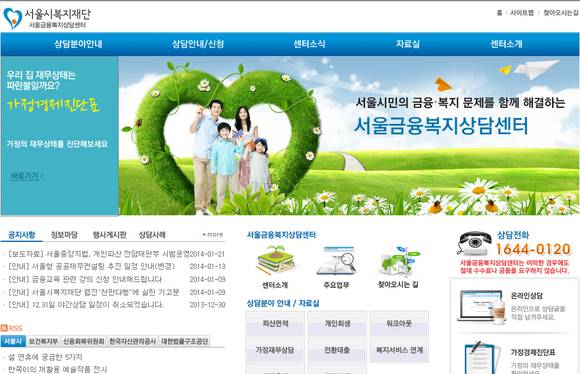Screen dimensions: 580x374
Task: Open the 파산면책 category button
Action: coord(275,324)
